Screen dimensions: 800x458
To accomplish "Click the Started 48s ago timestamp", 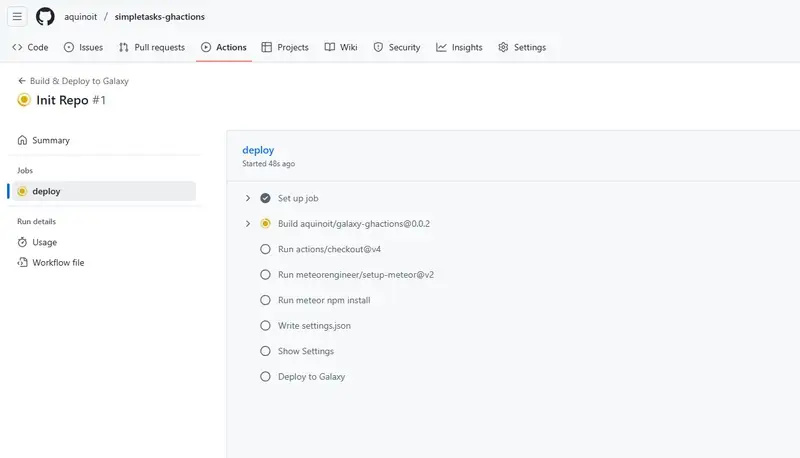I will 268,164.
